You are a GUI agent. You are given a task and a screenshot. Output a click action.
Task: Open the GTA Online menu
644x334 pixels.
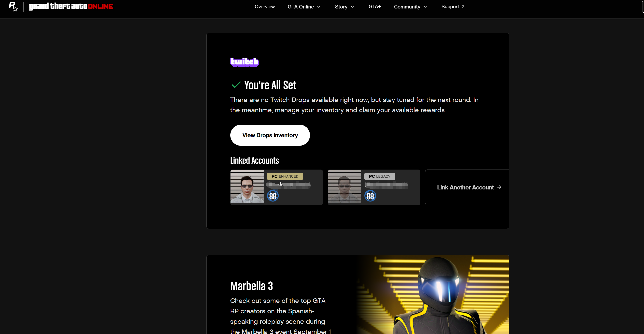click(x=304, y=7)
